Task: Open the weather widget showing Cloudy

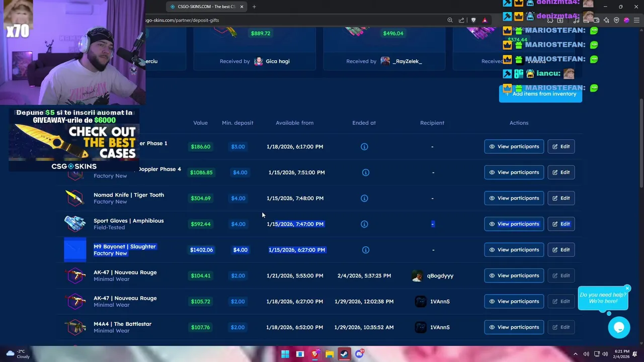Action: point(18,354)
